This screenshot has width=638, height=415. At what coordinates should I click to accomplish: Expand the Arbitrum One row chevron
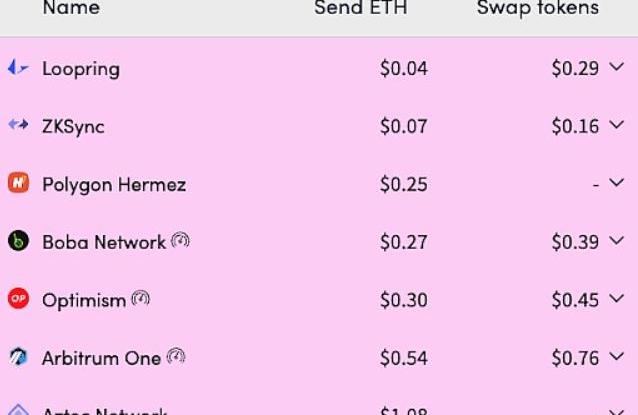coord(616,357)
